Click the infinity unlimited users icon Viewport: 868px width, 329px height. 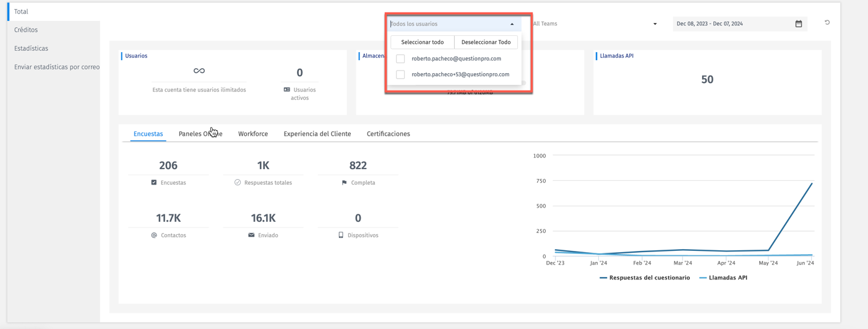tap(199, 71)
